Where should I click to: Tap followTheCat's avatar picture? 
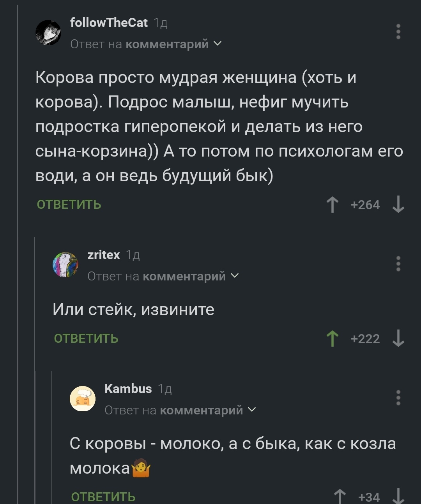click(48, 33)
